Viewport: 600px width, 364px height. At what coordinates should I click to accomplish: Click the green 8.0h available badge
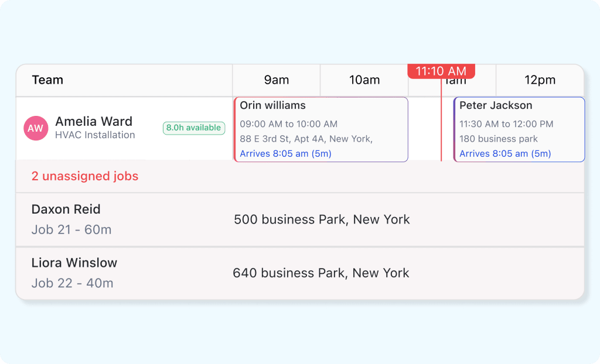(x=193, y=128)
